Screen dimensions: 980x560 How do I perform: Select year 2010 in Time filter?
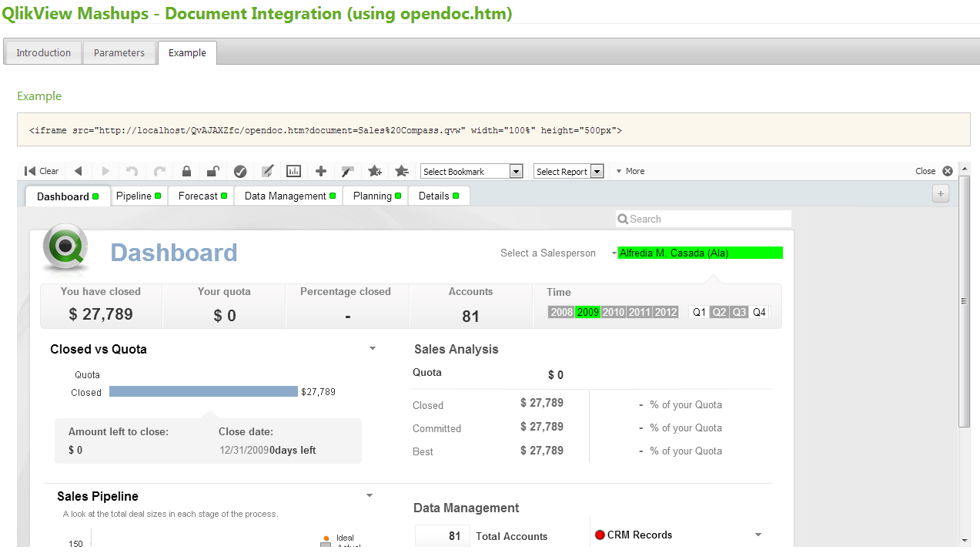(614, 312)
